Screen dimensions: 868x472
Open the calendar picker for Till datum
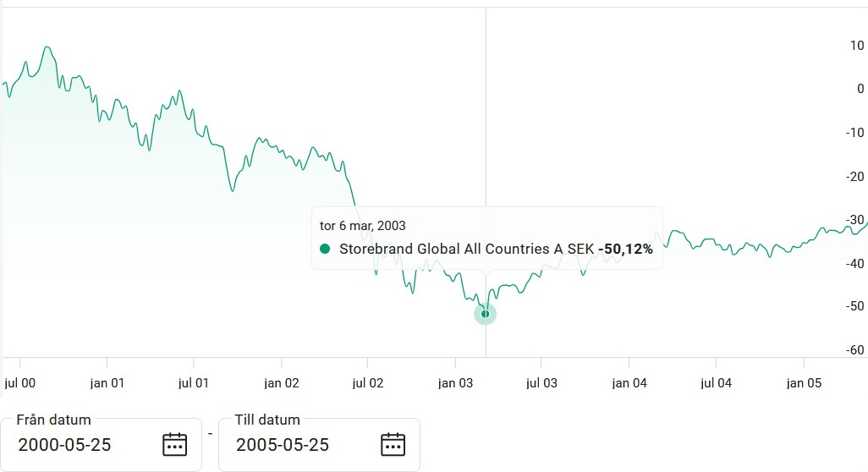(393, 444)
